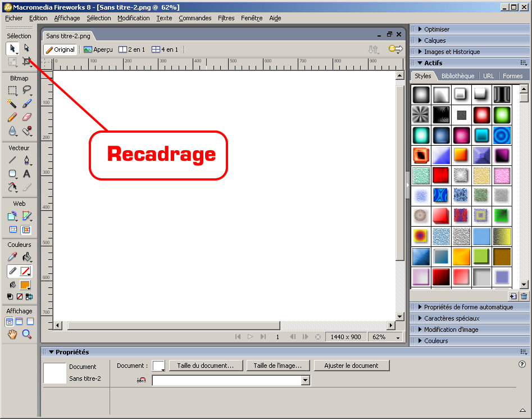Toggle the 2 en 1 view
Image resolution: width=532 pixels, height=419 pixels.
131,49
